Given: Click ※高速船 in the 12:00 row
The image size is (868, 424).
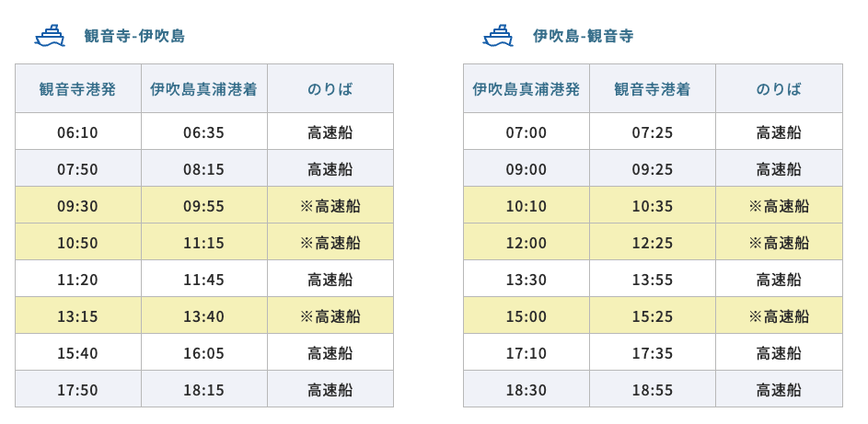Looking at the screenshot, I should pos(779,242).
